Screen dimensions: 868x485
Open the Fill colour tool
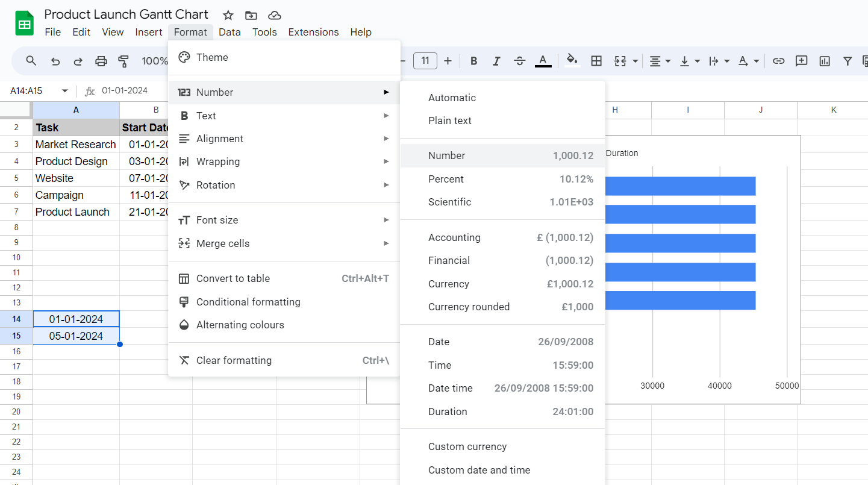[x=572, y=61]
